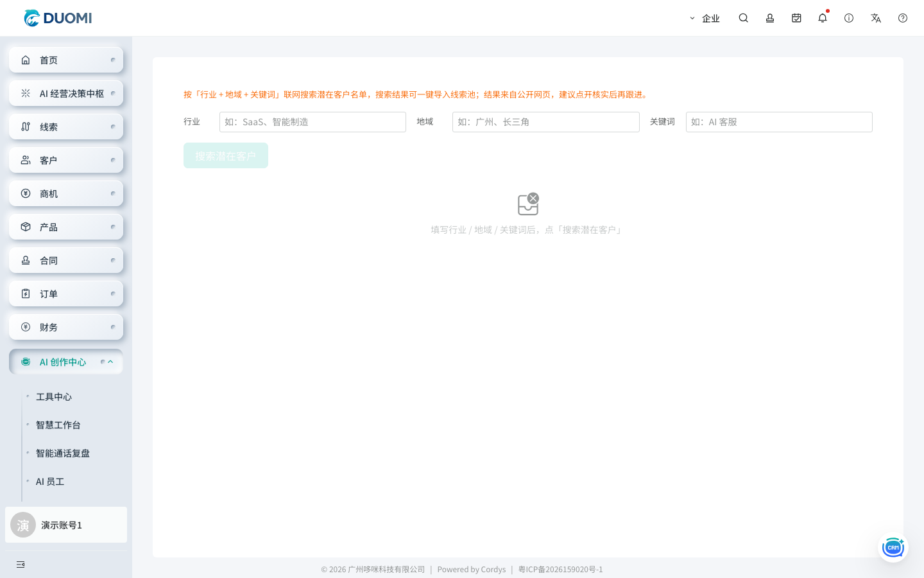
Task: Open the calendar check icon
Action: click(x=796, y=18)
